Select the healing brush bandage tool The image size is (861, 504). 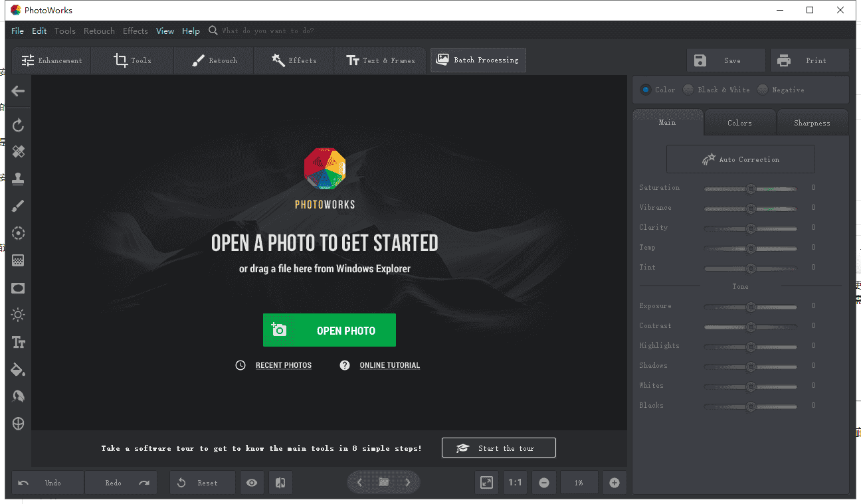point(19,152)
